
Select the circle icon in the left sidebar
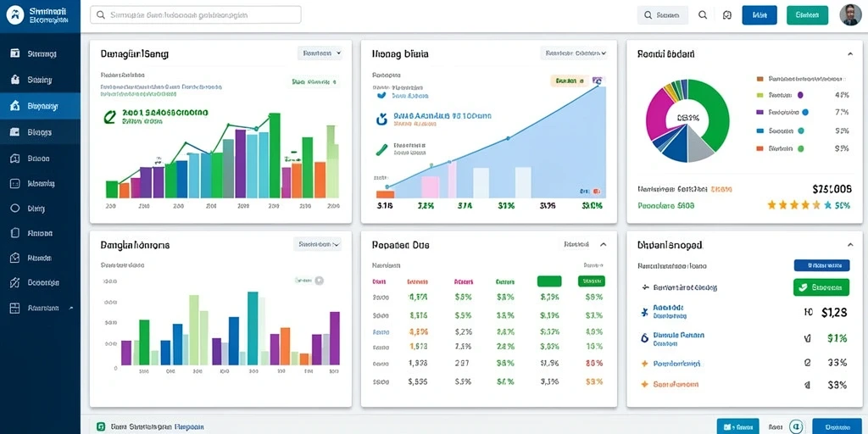pyautogui.click(x=15, y=209)
